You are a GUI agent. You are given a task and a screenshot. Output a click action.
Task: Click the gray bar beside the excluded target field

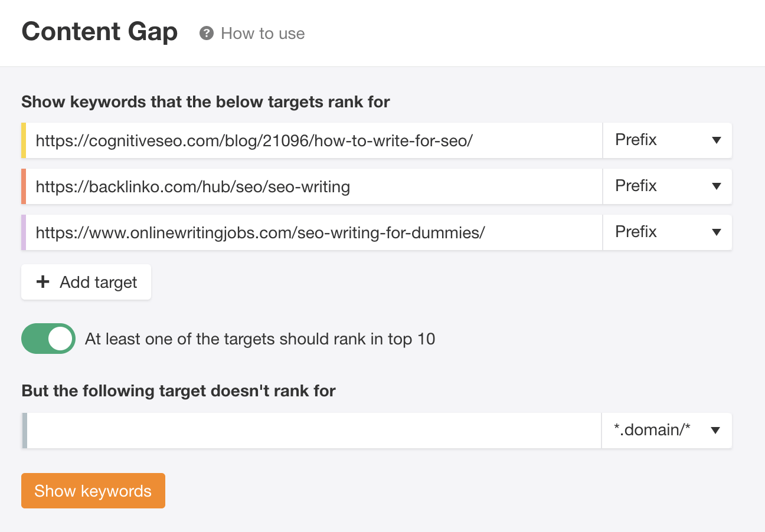[x=24, y=431]
